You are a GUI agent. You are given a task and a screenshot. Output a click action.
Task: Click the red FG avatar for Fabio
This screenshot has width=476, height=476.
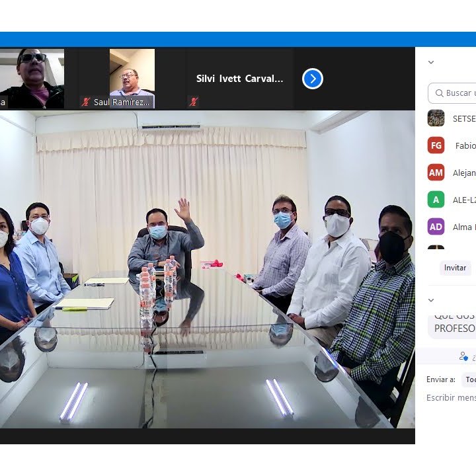tap(436, 145)
